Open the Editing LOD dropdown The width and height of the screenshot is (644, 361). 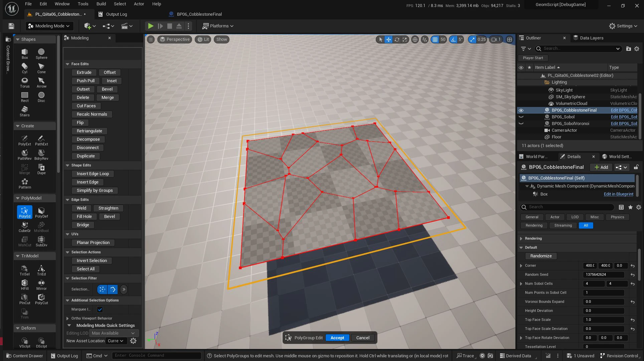(x=114, y=333)
